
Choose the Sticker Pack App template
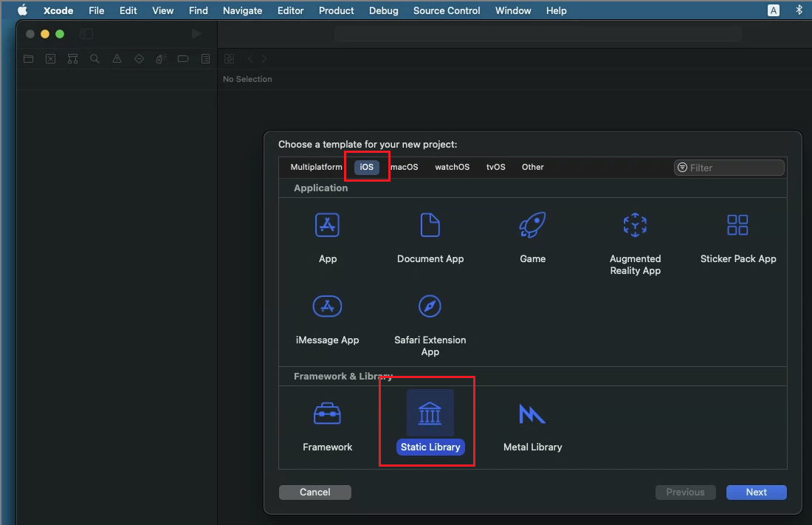click(737, 225)
